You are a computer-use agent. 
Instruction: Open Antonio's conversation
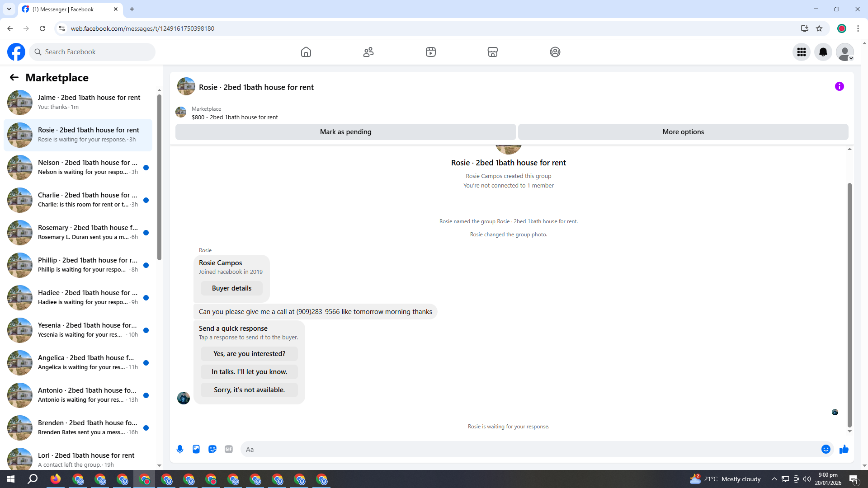point(78,395)
